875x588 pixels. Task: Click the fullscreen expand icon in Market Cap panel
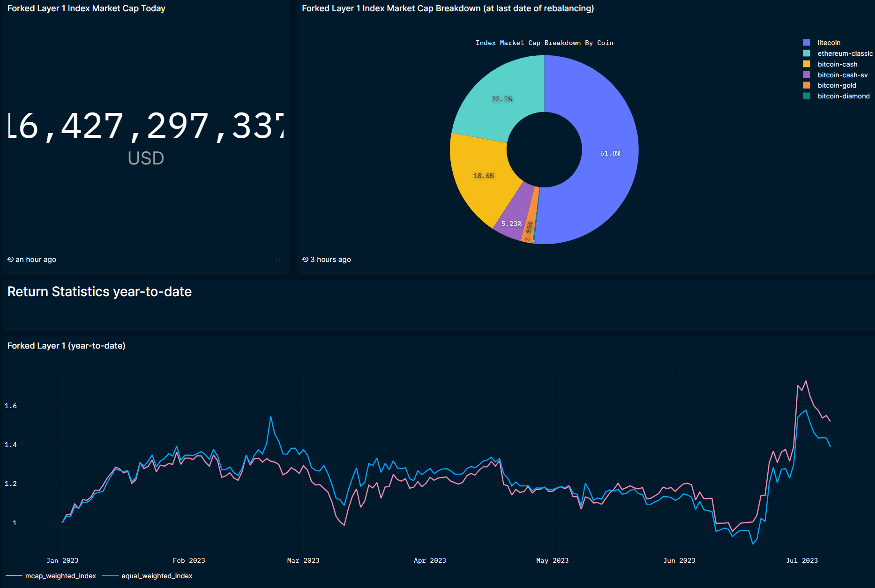278,260
